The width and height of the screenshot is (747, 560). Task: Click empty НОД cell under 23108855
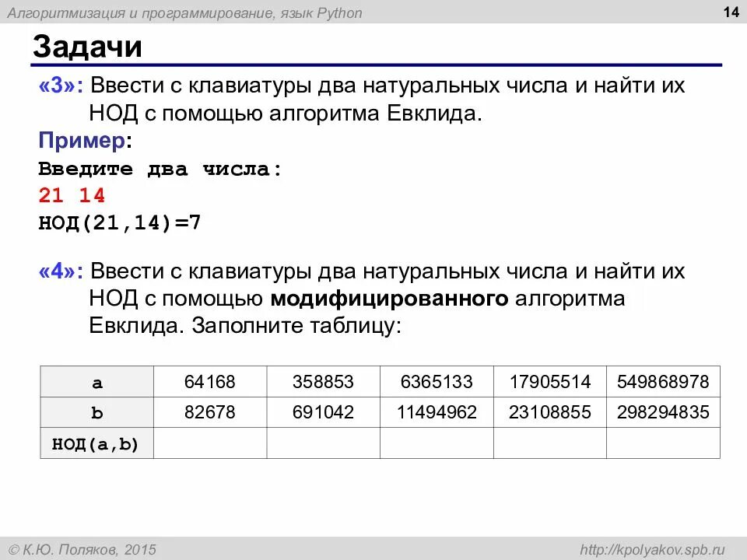coord(550,443)
